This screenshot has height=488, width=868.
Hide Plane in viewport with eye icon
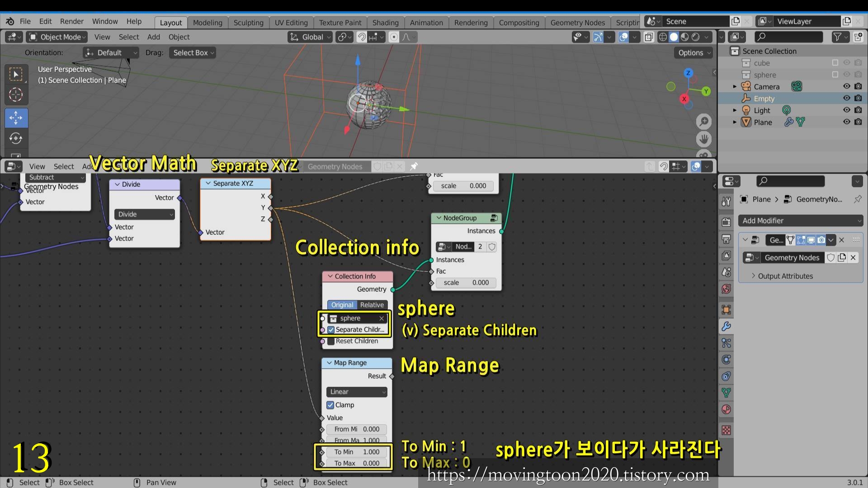click(846, 122)
